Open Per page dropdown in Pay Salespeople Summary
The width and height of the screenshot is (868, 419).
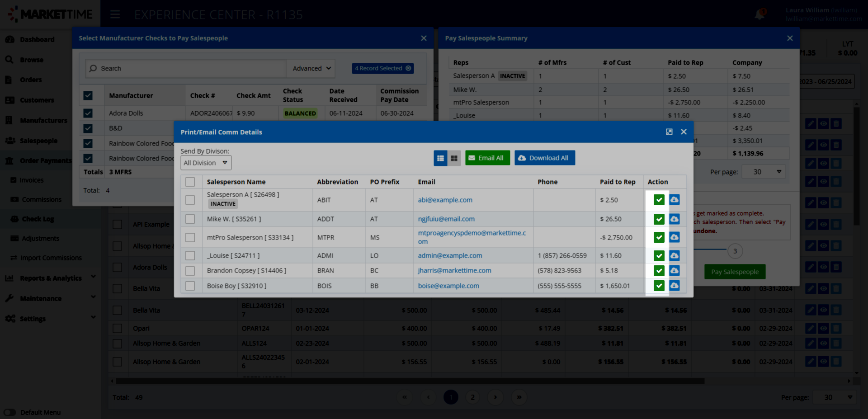click(x=764, y=172)
